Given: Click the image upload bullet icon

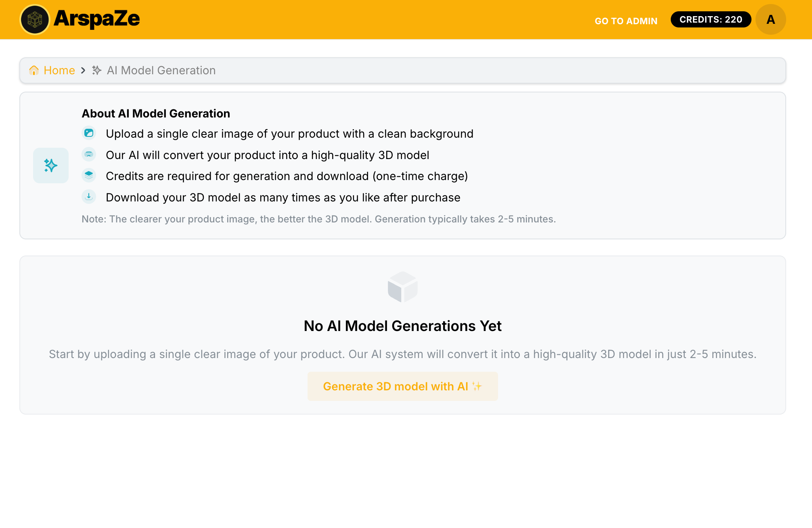Looking at the screenshot, I should click(x=89, y=133).
